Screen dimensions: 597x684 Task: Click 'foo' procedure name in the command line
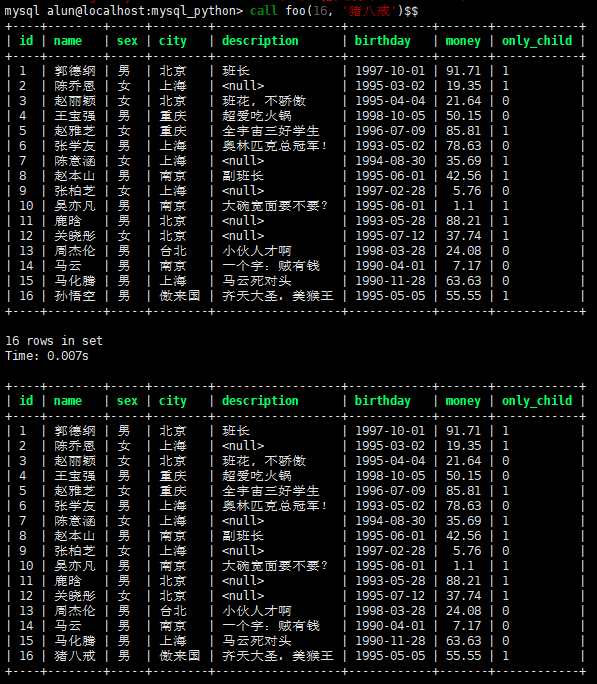[x=296, y=10]
